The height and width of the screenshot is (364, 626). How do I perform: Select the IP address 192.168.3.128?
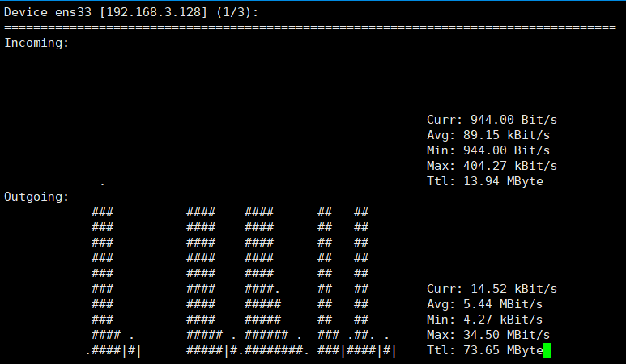153,12
